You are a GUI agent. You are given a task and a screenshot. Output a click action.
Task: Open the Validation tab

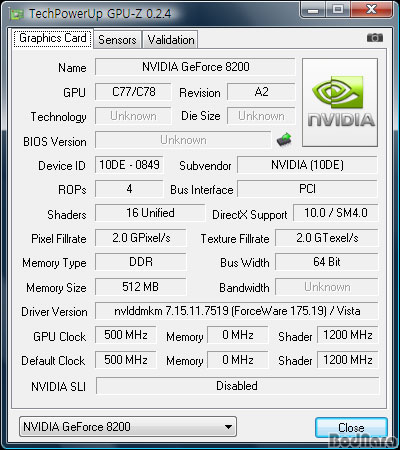coord(171,40)
